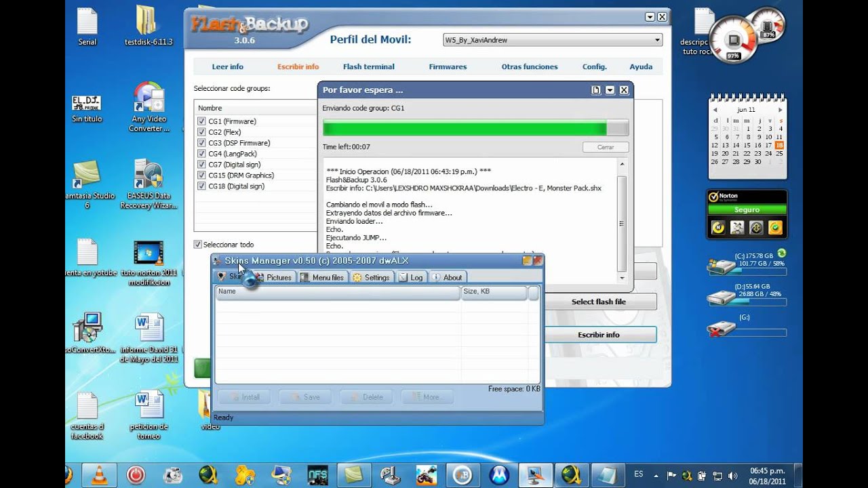Open the Config. tab
868x488 pixels.
tap(595, 66)
